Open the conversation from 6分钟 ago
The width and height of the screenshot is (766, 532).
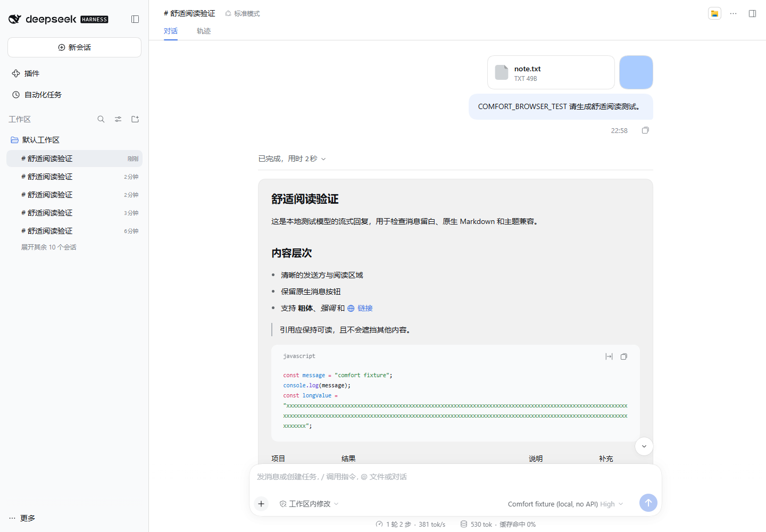74,231
